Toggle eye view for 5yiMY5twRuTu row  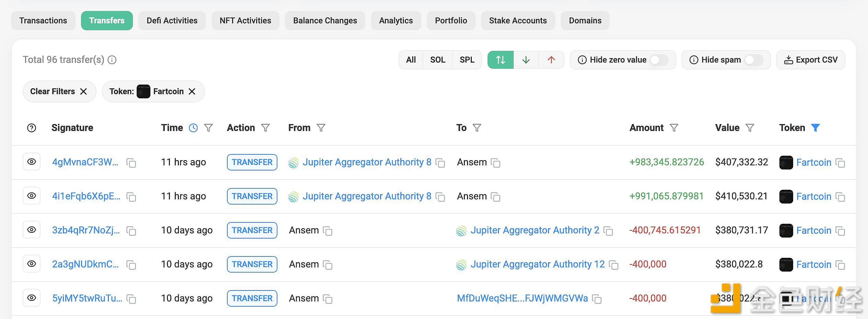pyautogui.click(x=32, y=298)
